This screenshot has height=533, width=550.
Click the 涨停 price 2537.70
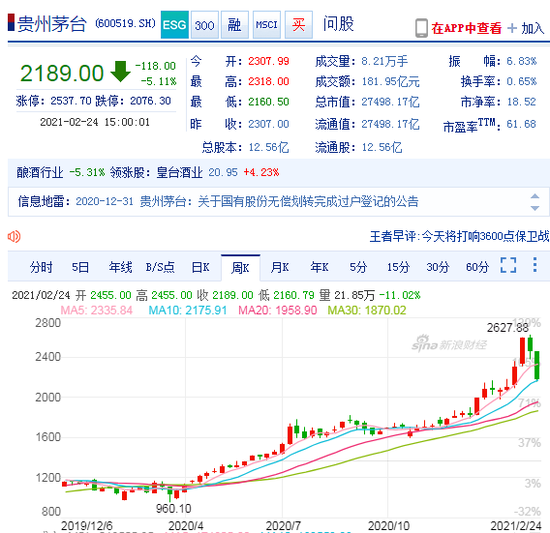[x=71, y=101]
